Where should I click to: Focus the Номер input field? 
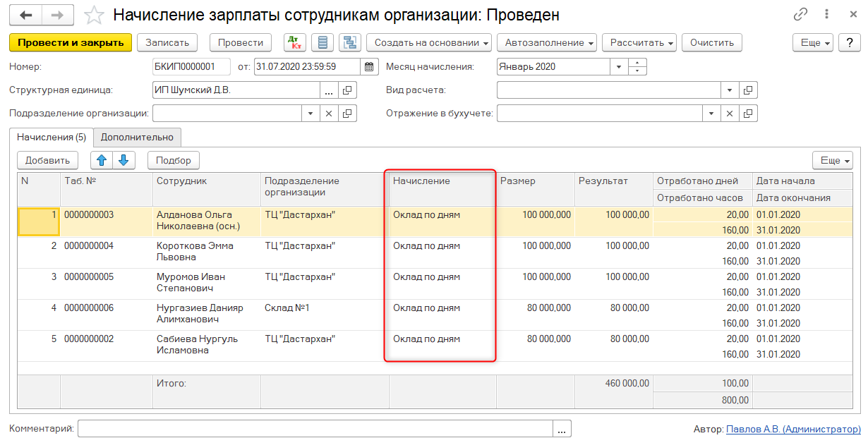point(191,67)
